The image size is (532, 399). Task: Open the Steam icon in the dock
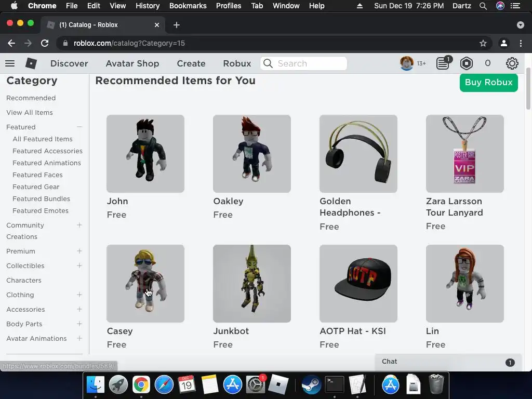click(x=312, y=385)
